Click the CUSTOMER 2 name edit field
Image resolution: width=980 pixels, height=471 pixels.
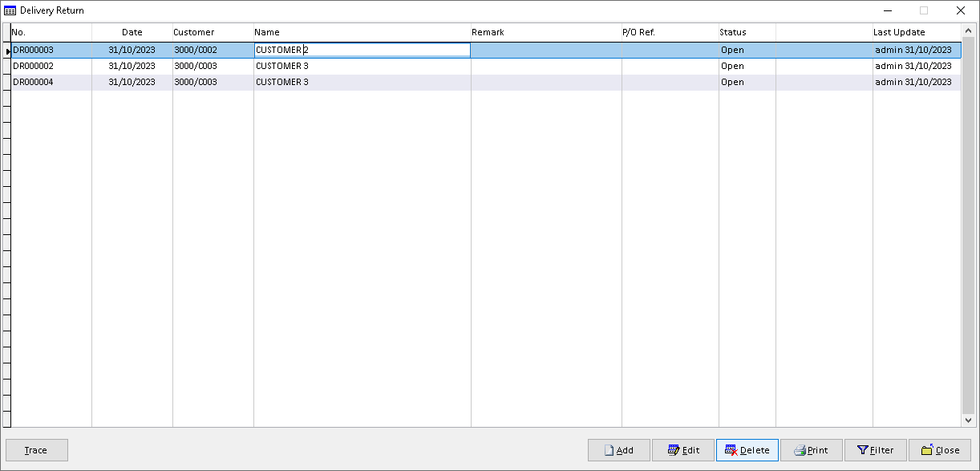(x=362, y=50)
